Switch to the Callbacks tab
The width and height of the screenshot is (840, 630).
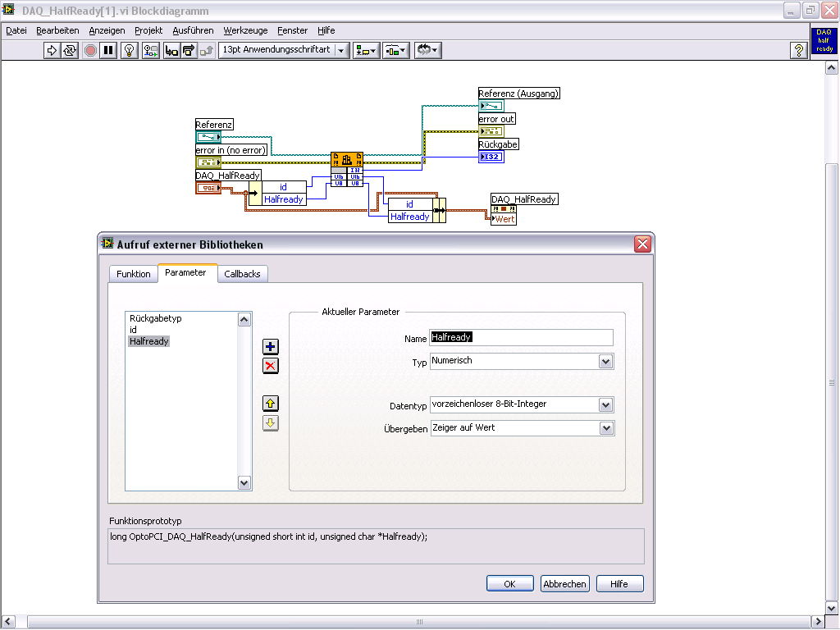242,274
